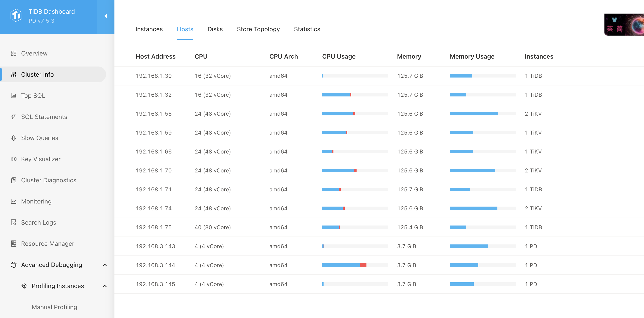Click the Search Logs document icon
Screen dimensions: 644x318
click(x=13, y=222)
